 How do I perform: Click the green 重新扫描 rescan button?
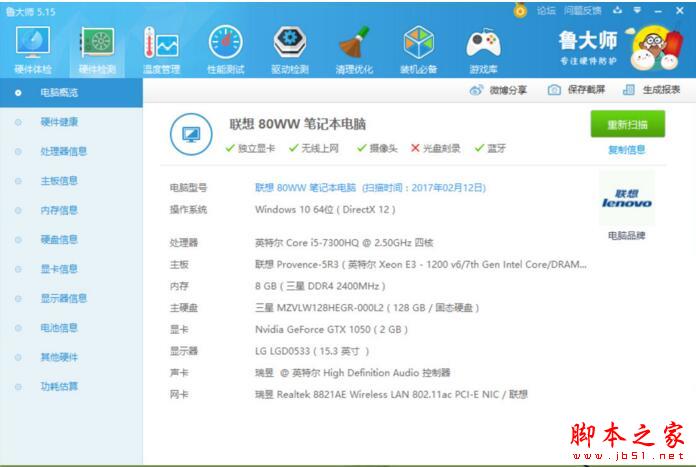(x=627, y=124)
